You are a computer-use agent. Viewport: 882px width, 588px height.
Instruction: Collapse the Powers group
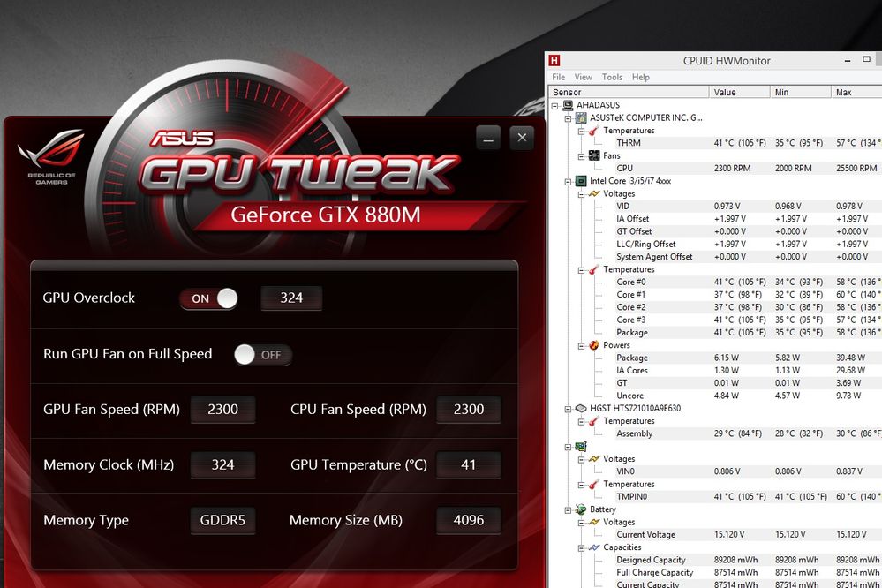click(581, 345)
